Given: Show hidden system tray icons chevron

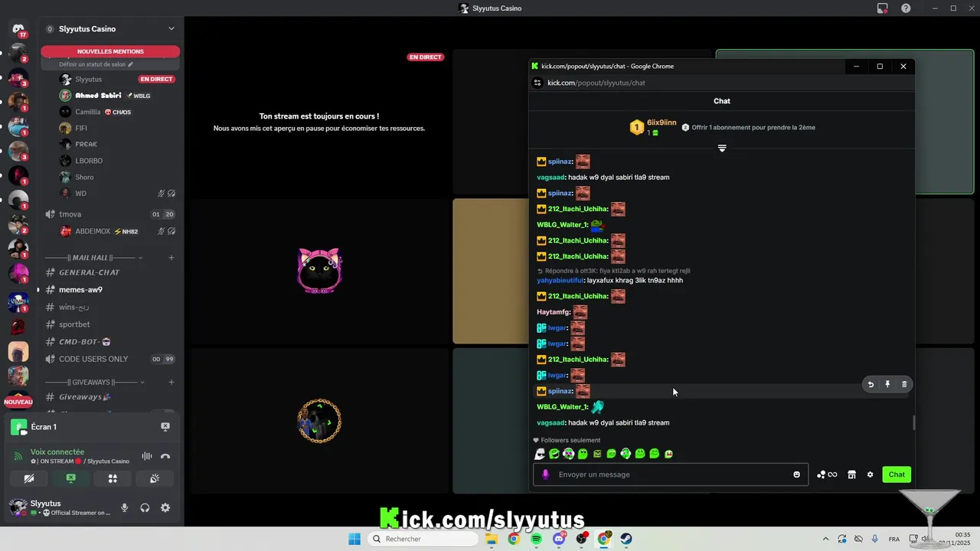Looking at the screenshot, I should [x=825, y=539].
